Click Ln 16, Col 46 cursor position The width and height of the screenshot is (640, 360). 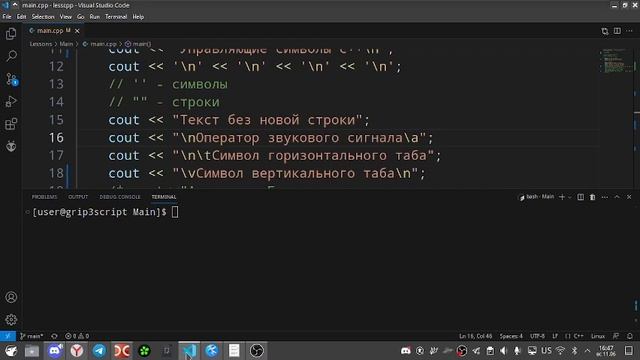476,336
